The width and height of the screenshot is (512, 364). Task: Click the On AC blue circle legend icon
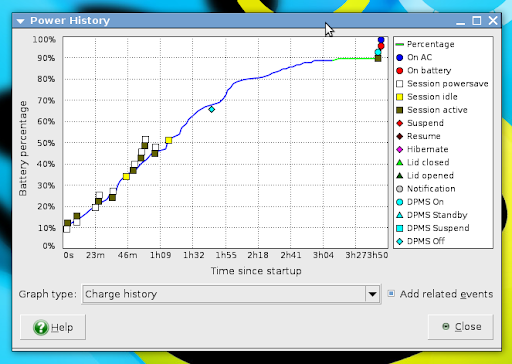[400, 57]
